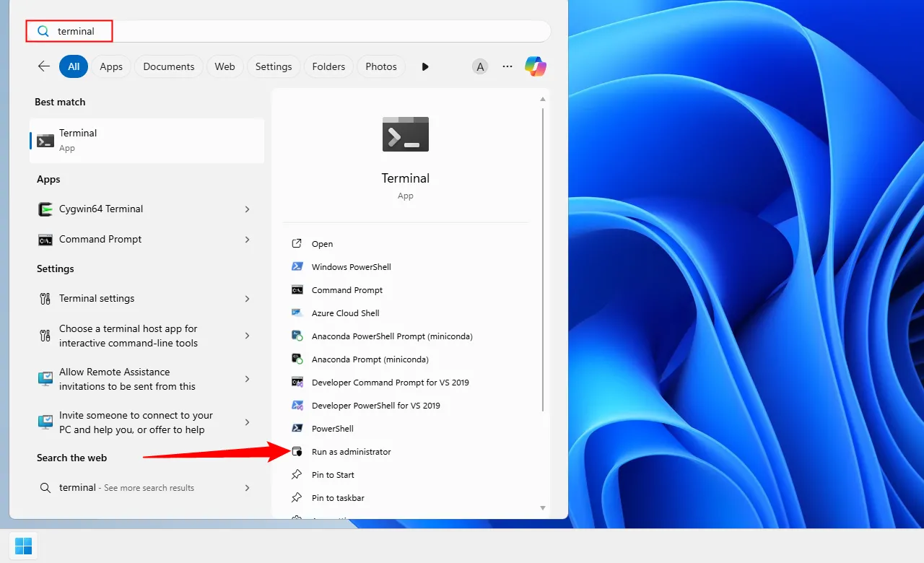Launch Anaconda PowerShell Prompt (miniconda)
The width and height of the screenshot is (924, 563).
click(x=392, y=336)
